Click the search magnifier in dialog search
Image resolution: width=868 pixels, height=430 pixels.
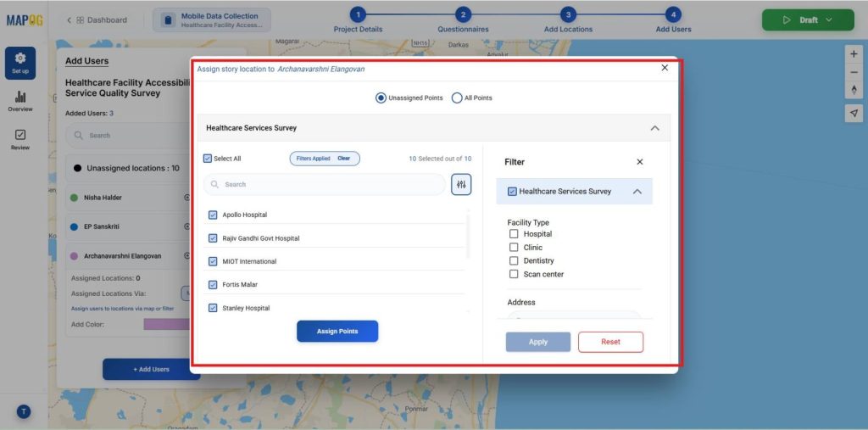[214, 185]
